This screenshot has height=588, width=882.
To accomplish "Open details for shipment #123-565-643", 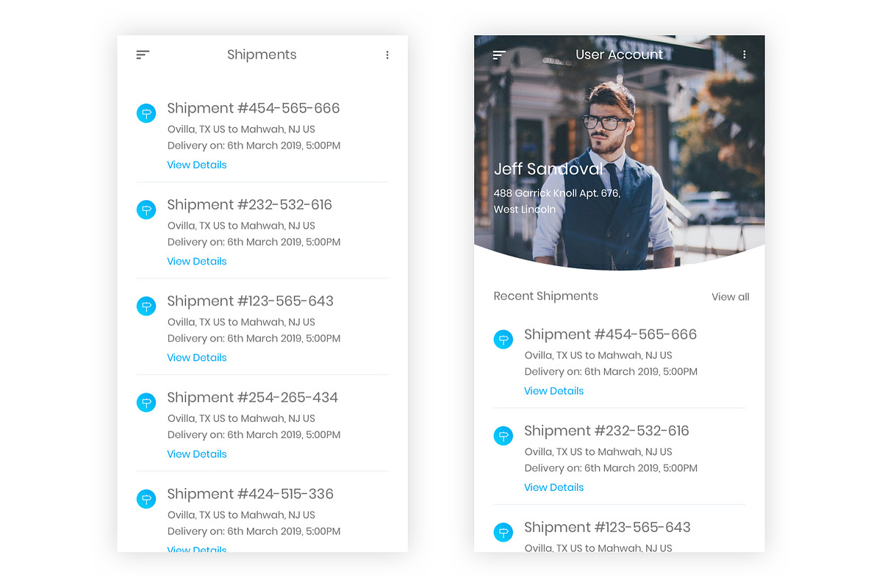I will coord(196,357).
